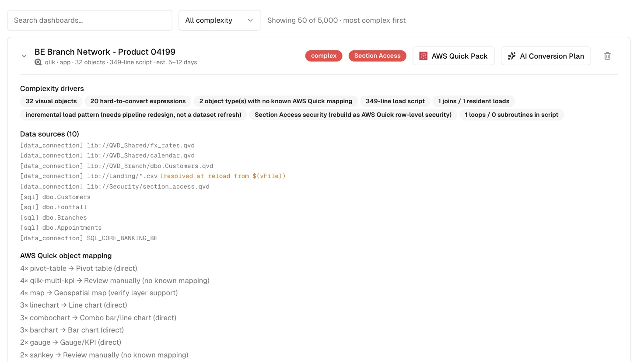This screenshot has height=364, width=637.
Task: Click the 1 joins / 1 resident loads chip
Action: [x=474, y=101]
